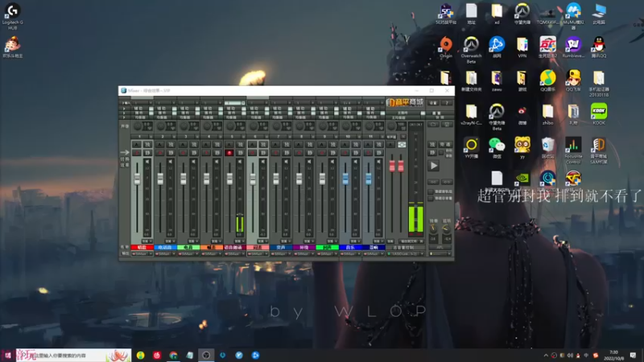Viewport: 644px width, 362px height.
Task: Click the Mixer play button
Action: [x=434, y=166]
